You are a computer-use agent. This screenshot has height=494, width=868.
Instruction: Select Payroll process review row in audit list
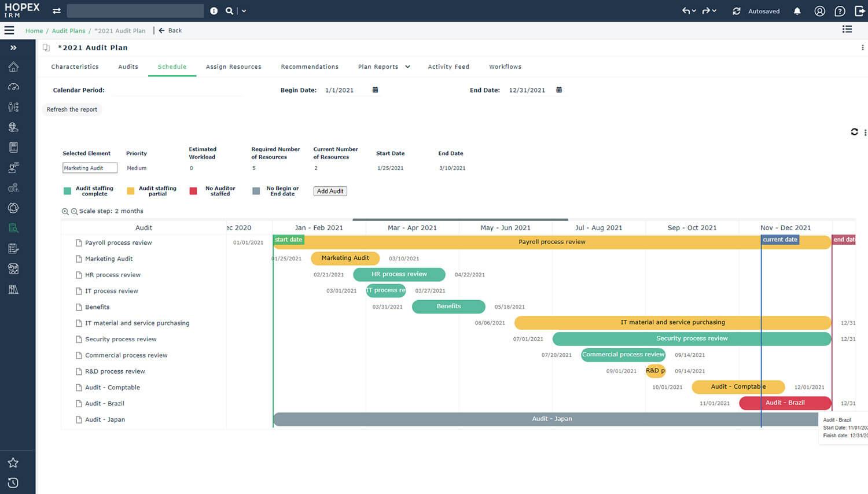click(144, 243)
